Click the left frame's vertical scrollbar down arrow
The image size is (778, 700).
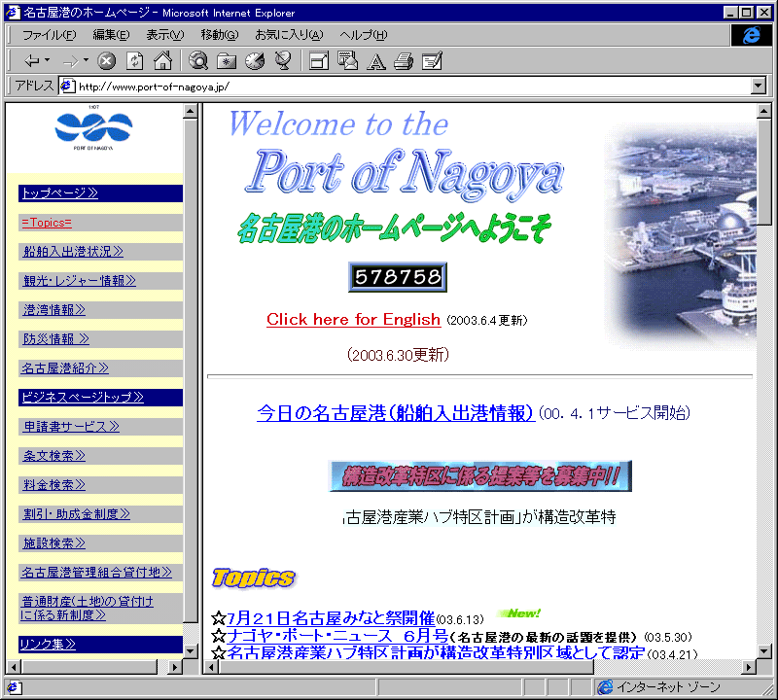191,650
